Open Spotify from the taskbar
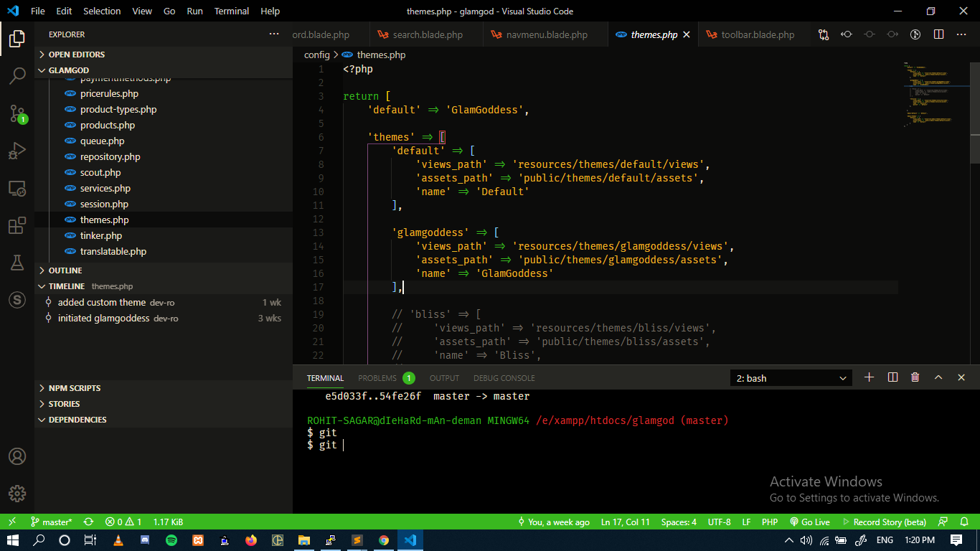This screenshot has width=980, height=551. (171, 540)
